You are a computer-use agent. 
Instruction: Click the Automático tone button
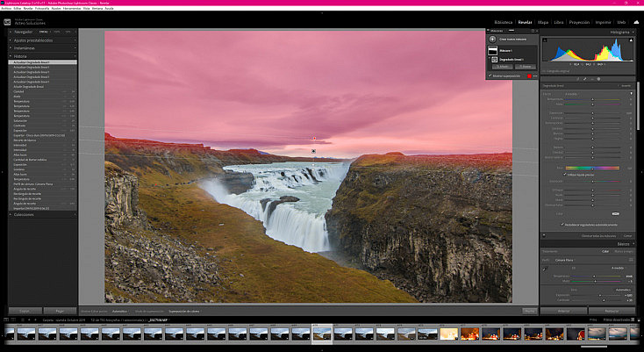click(x=623, y=290)
